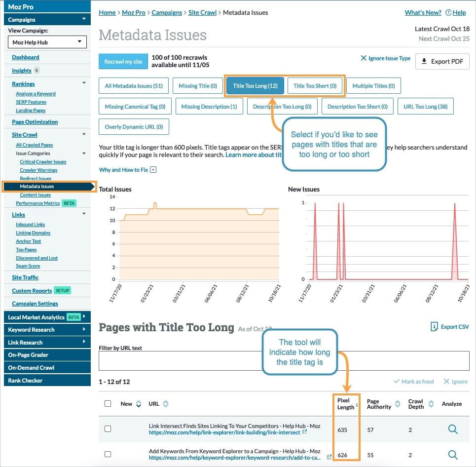Click the X Ignore Issue Type icon
The height and width of the screenshot is (467, 476).
pos(364,58)
